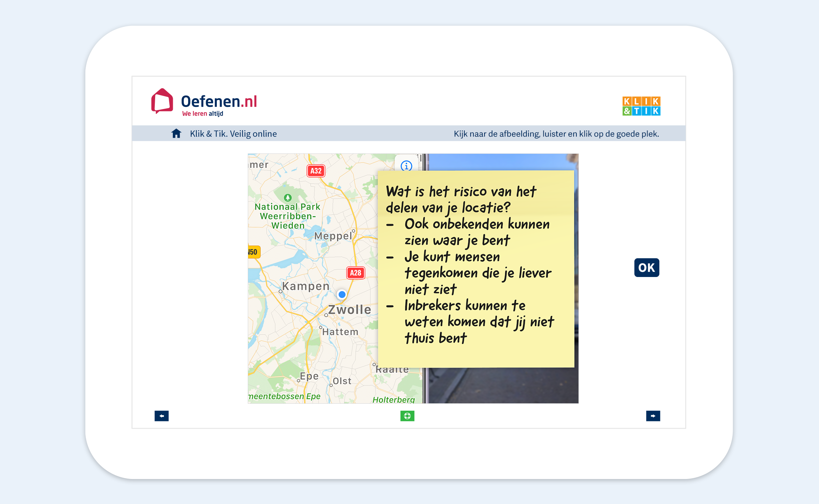Click the Holterberg label on the map

tap(394, 400)
